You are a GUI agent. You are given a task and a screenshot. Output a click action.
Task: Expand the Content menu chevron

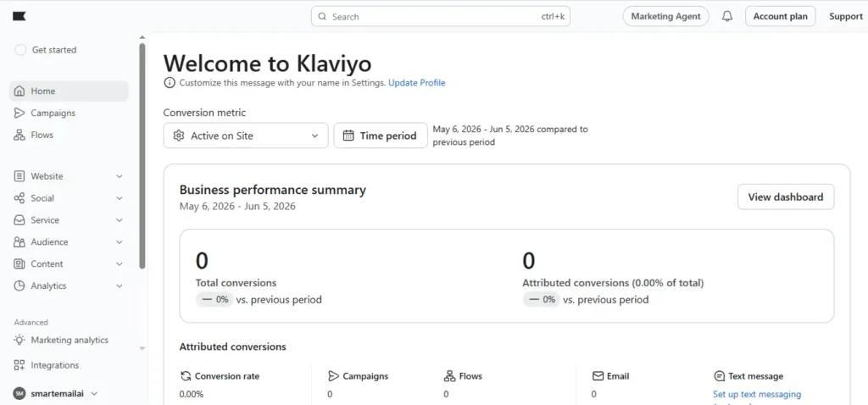click(x=119, y=264)
